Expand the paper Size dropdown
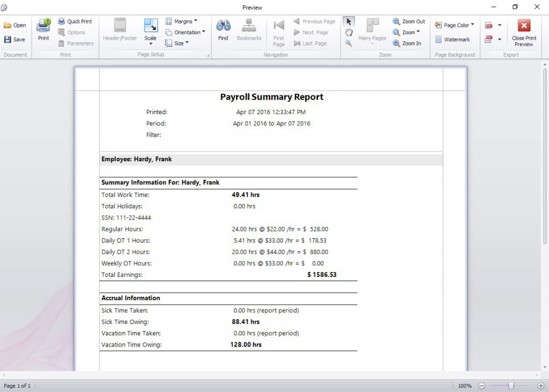Viewport: 549px width, 392px height. 177,43
